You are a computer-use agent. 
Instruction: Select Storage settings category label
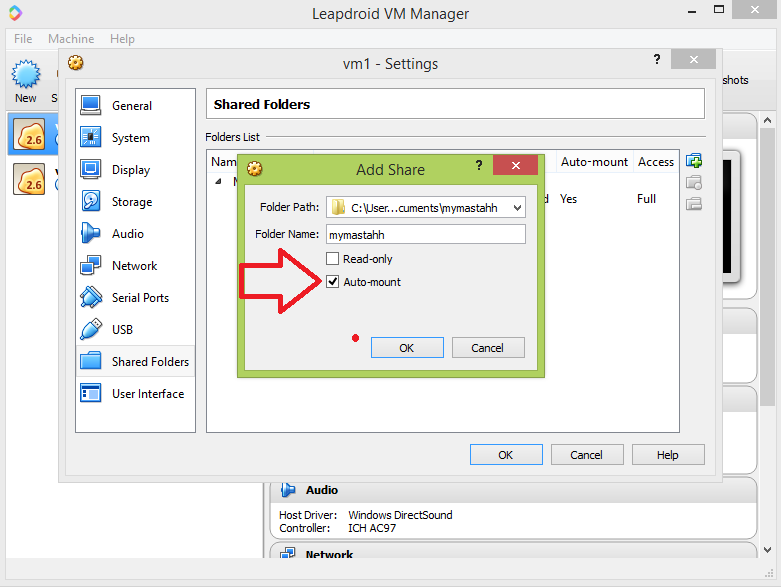click(132, 202)
